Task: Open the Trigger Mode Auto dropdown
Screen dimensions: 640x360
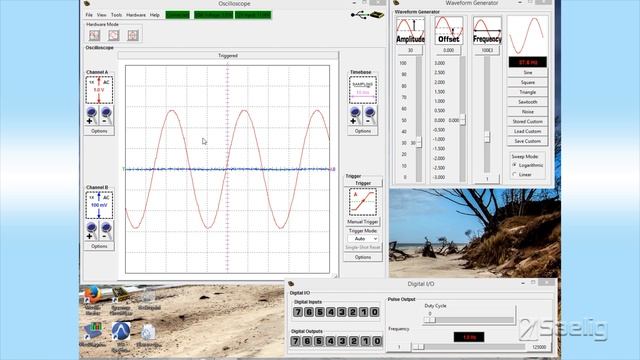Action: click(363, 238)
